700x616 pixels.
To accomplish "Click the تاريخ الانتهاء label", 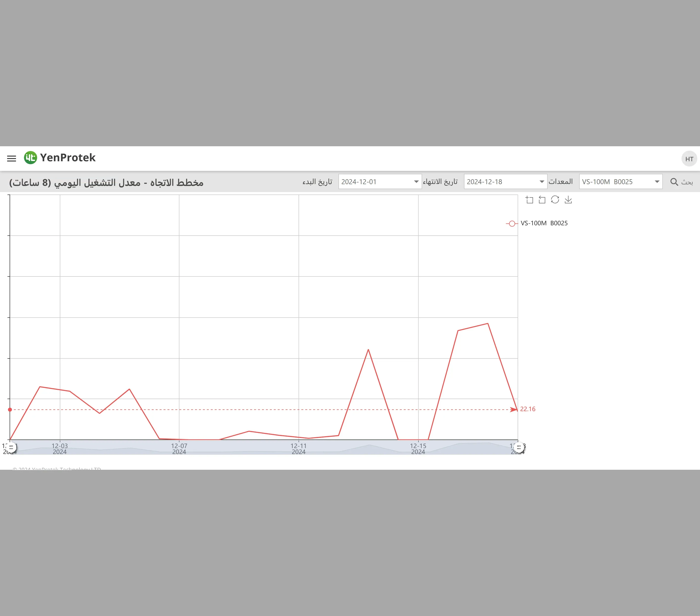I will [x=440, y=182].
